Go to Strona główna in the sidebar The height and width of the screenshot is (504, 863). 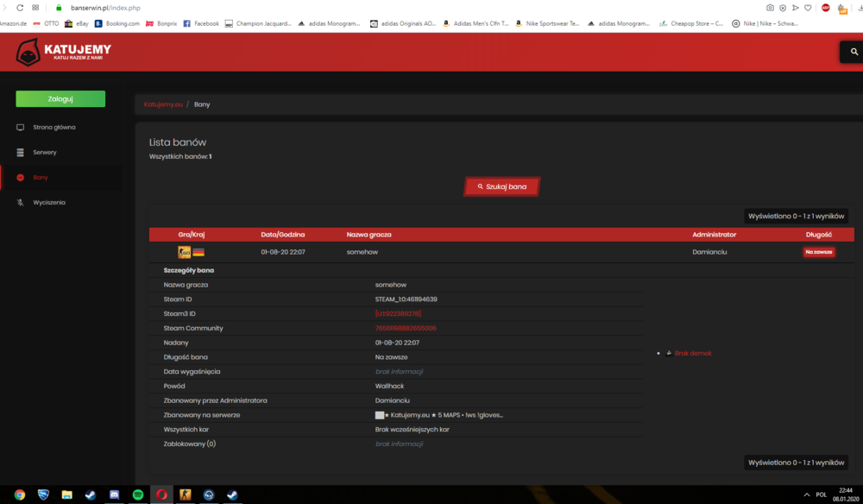coord(54,127)
